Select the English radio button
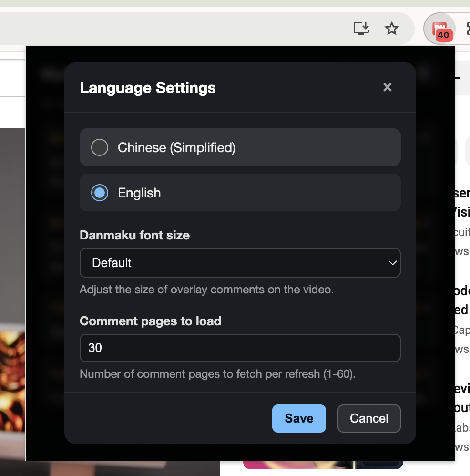 [x=100, y=193]
